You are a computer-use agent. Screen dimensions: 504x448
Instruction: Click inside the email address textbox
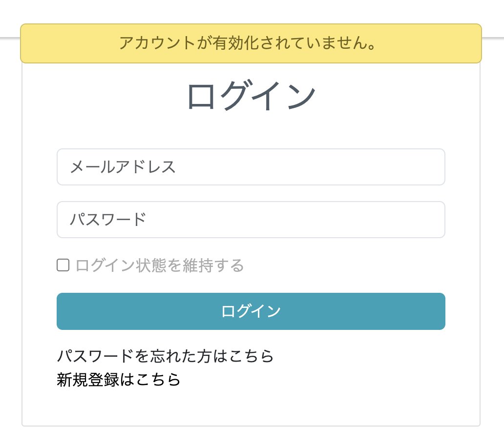tap(251, 167)
